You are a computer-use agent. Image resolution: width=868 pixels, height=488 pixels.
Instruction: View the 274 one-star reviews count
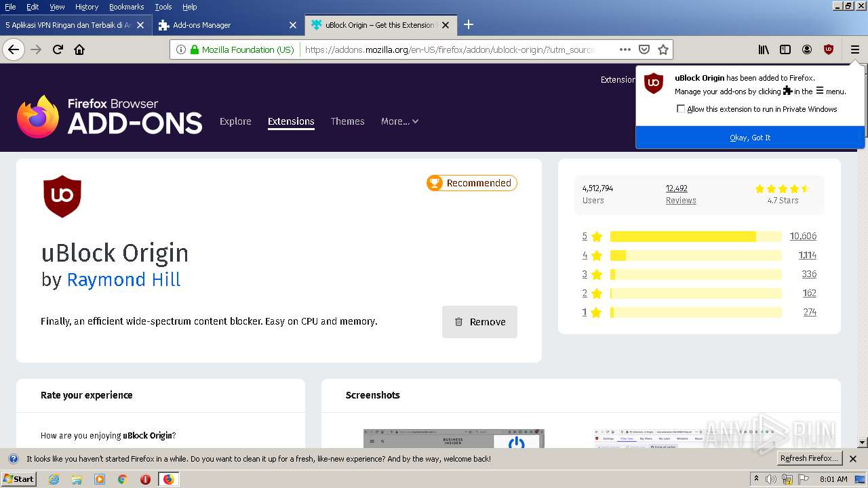pyautogui.click(x=810, y=312)
